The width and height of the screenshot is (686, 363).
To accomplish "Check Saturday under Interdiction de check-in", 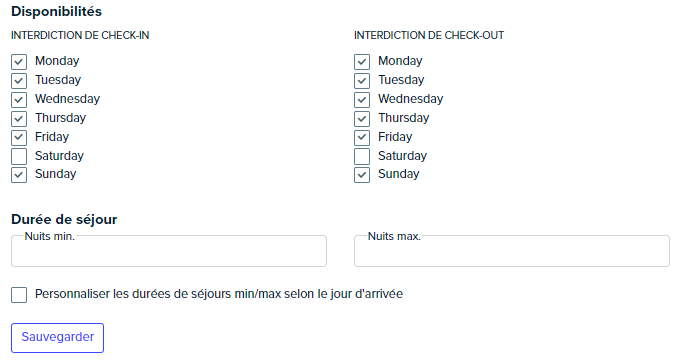I will pos(19,157).
